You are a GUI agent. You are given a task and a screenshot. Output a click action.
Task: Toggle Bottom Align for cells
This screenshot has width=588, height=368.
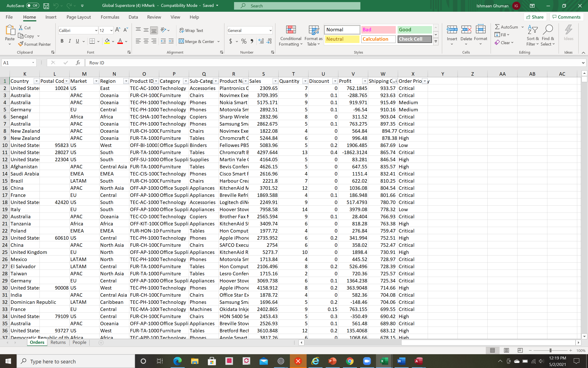154,30
